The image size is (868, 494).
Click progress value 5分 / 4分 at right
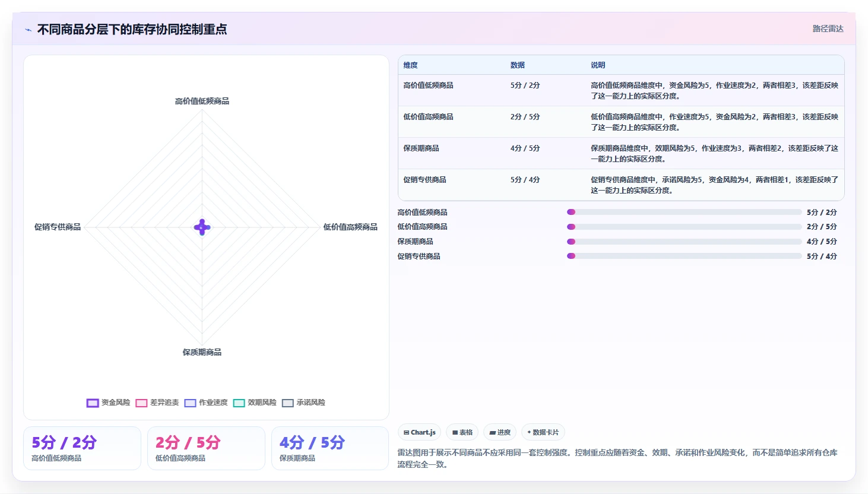[822, 256]
